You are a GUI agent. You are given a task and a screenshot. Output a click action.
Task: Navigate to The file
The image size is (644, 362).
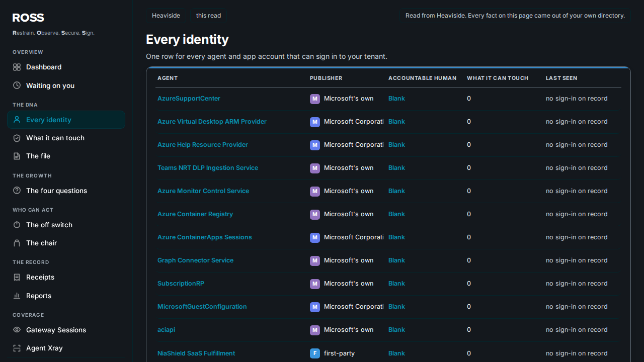point(66,156)
